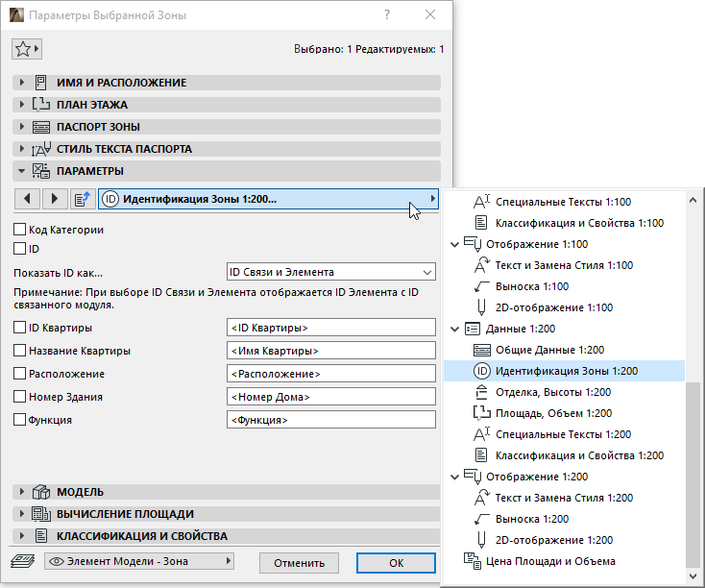Click the ПАРАМЕТРЫ panel icon
This screenshot has height=588, width=705.
click(41, 171)
